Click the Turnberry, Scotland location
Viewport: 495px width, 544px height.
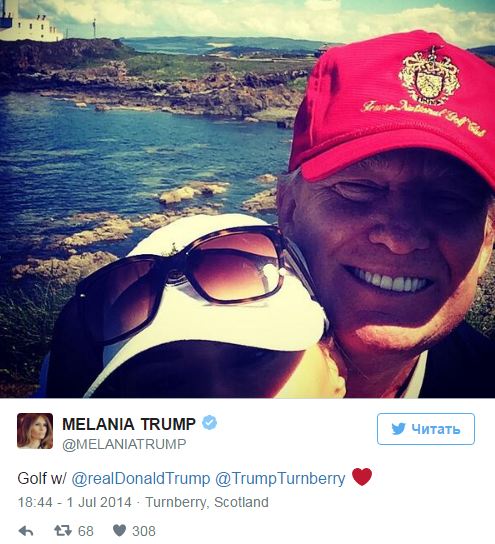[207, 502]
